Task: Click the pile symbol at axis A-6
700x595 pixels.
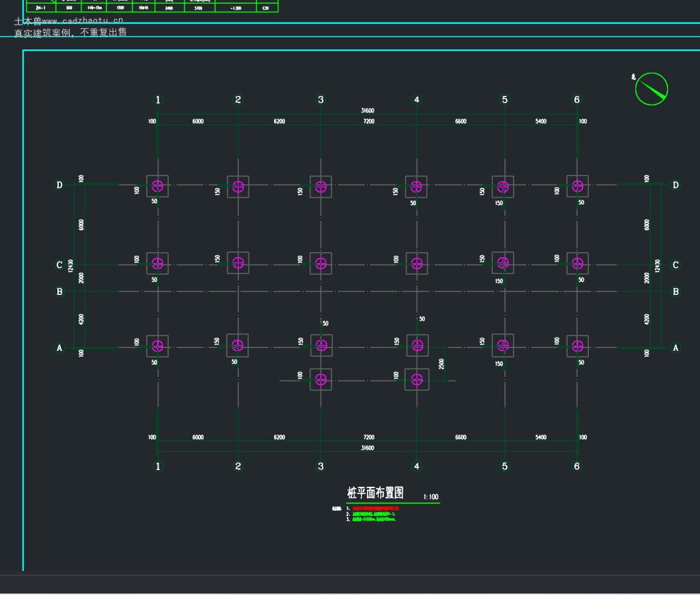Action: pyautogui.click(x=578, y=346)
